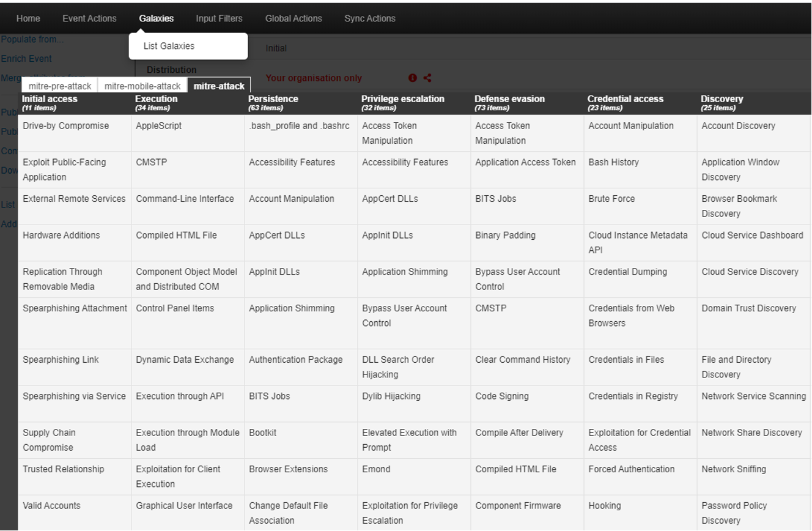The width and height of the screenshot is (812, 531).
Task: Select .bash_profile and .bashrc technique
Action: (301, 133)
